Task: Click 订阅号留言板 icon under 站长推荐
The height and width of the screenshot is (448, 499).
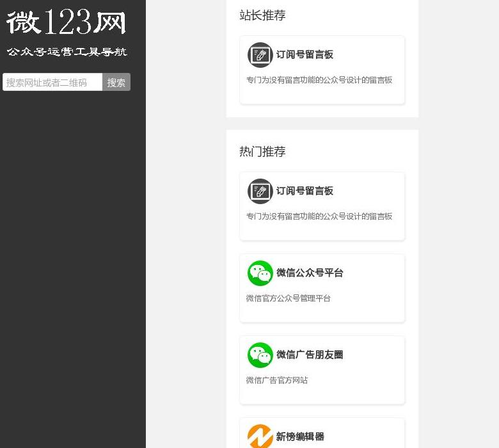Action: 260,55
